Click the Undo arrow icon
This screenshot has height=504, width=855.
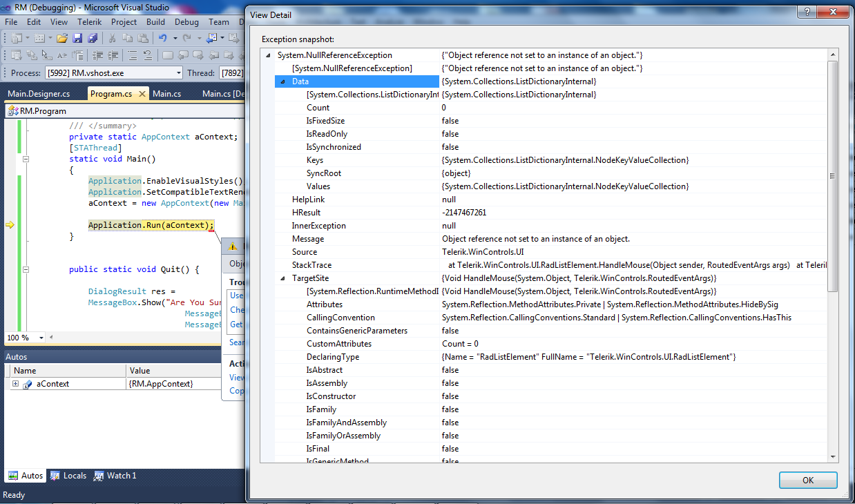162,38
